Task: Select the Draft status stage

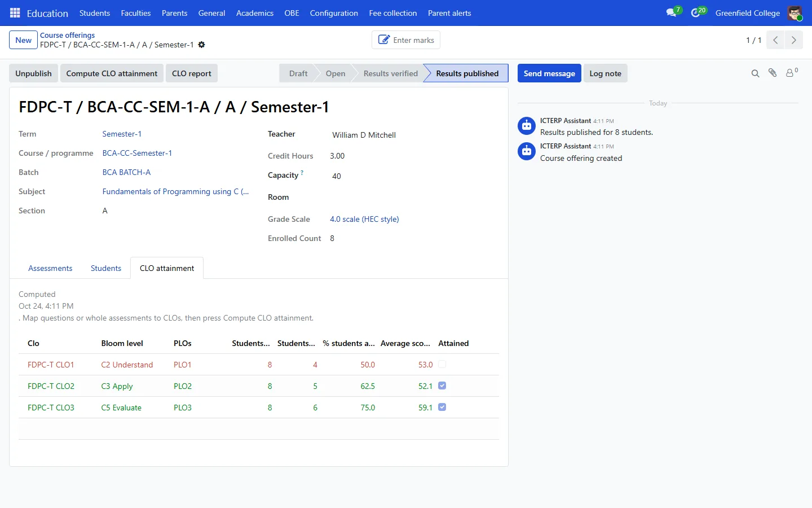Action: (x=298, y=73)
